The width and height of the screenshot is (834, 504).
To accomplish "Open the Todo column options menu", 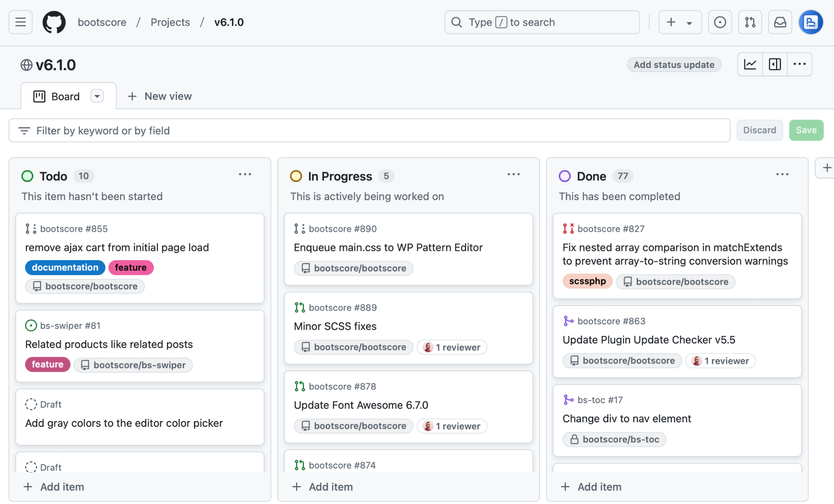I will (245, 174).
